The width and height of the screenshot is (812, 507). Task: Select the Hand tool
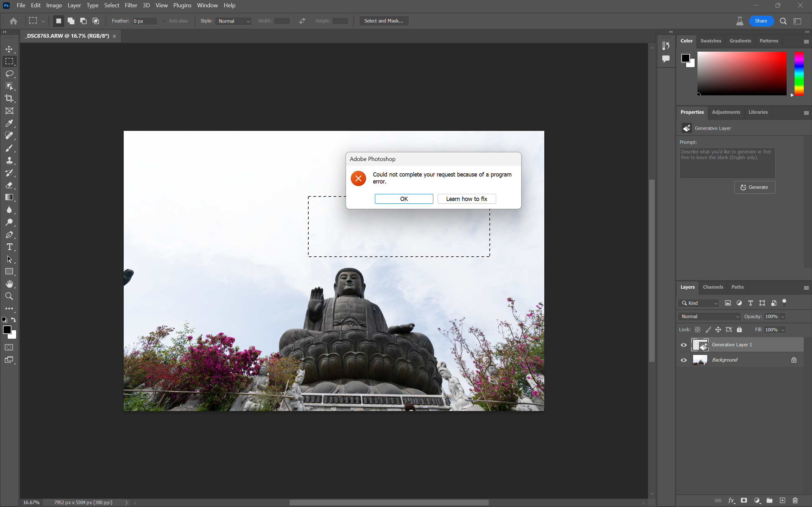(x=9, y=284)
